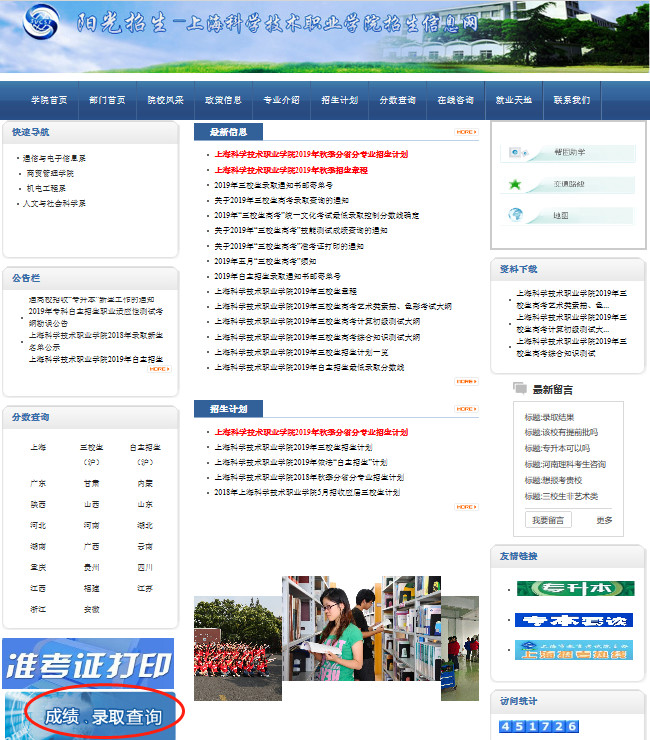Click the MORE icon beside 招生计划 heading
Screen dimensions: 650x740
click(x=466, y=409)
